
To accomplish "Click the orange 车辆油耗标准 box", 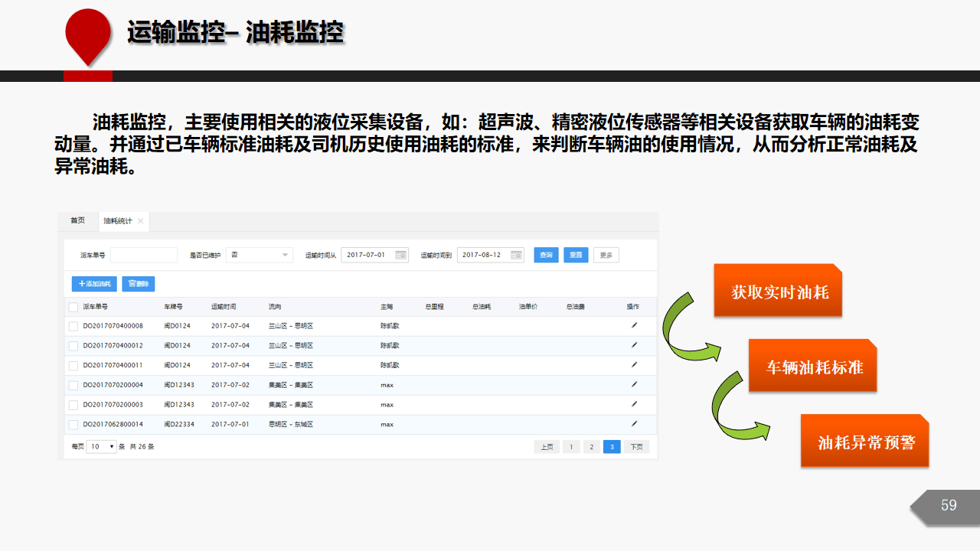I will coord(812,366).
